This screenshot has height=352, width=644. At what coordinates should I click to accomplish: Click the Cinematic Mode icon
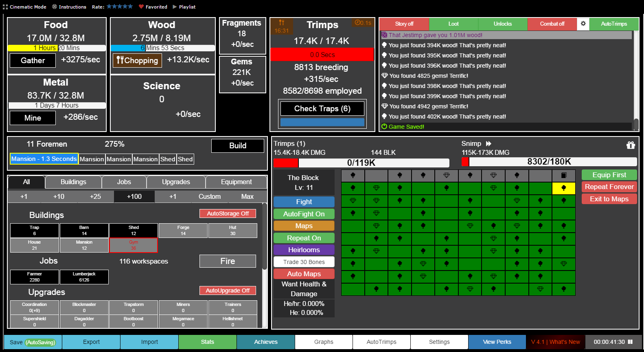(x=5, y=7)
